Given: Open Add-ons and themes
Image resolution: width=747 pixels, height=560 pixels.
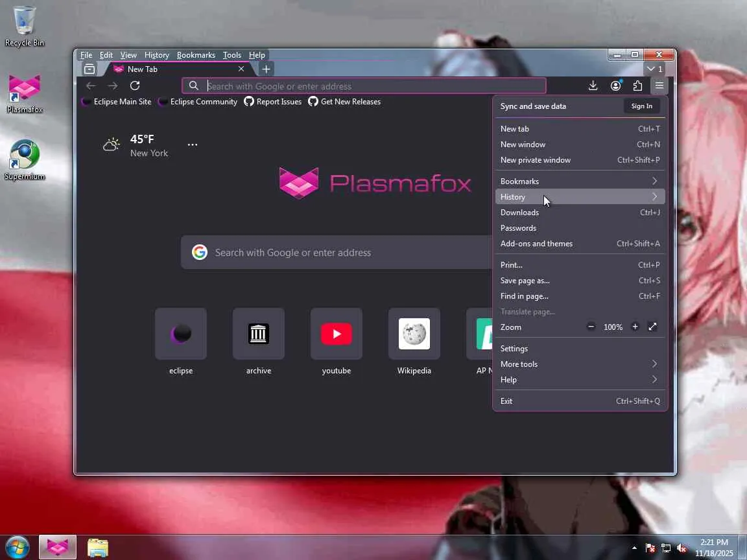Looking at the screenshot, I should point(580,244).
